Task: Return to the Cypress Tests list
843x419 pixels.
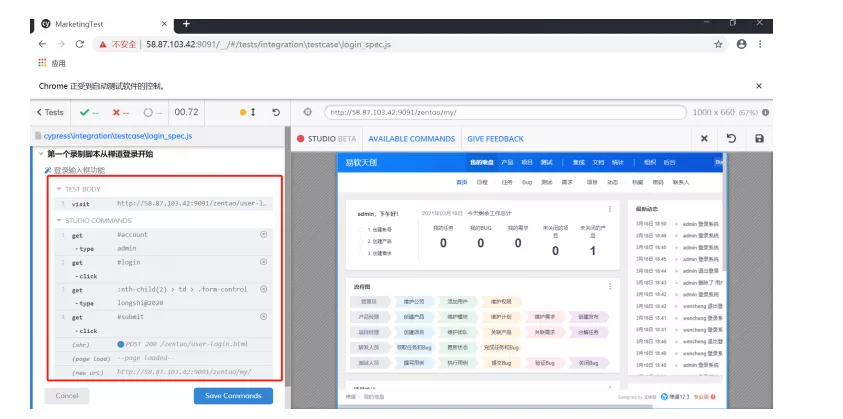Action: click(50, 112)
